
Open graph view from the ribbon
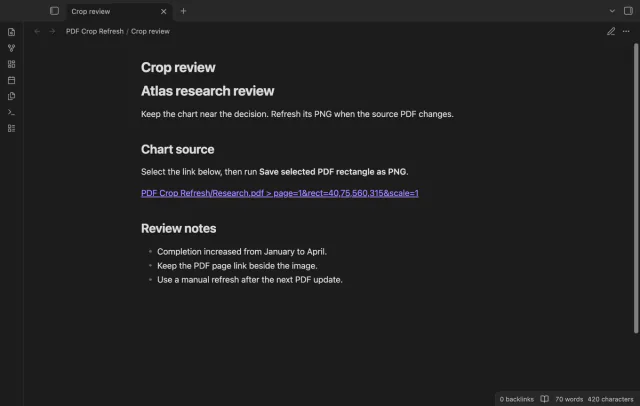coord(11,48)
